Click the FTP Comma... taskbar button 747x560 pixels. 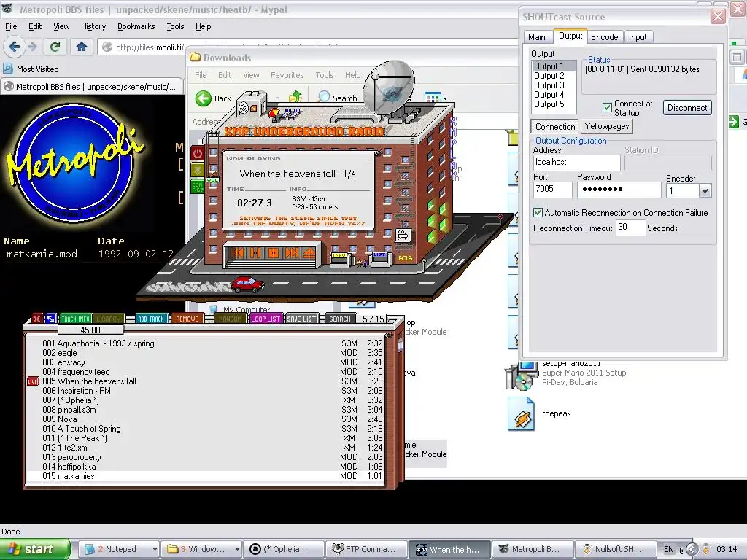[x=366, y=549]
